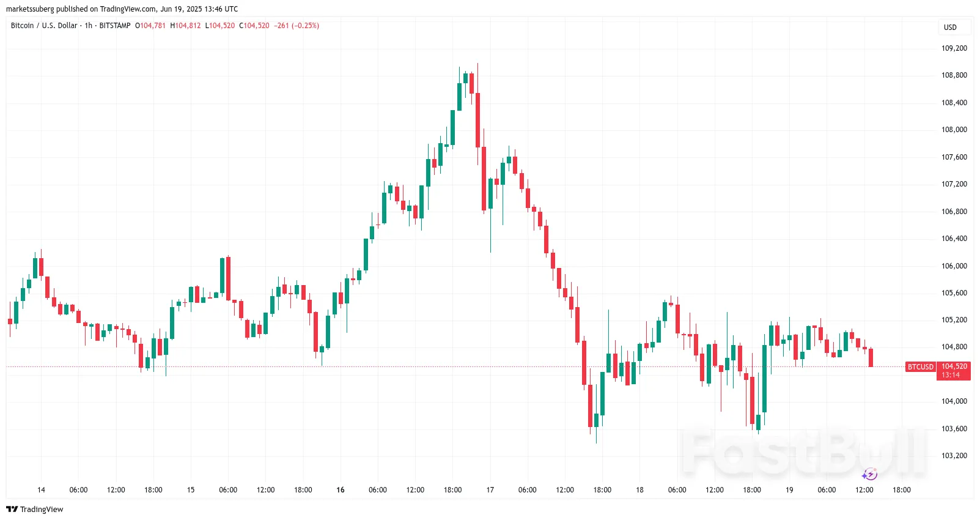The height and width of the screenshot is (520, 980).
Task: Click the purple lightning bolt event icon
Action: (x=869, y=474)
